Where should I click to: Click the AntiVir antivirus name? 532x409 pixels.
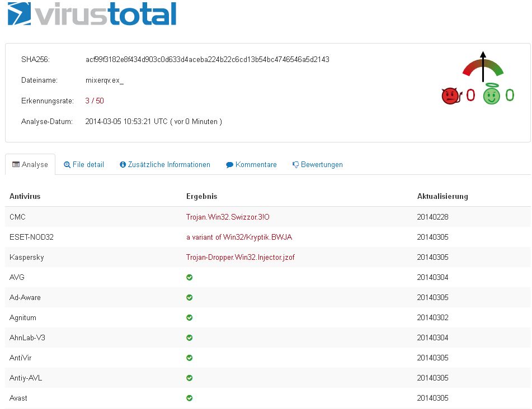pyautogui.click(x=20, y=358)
